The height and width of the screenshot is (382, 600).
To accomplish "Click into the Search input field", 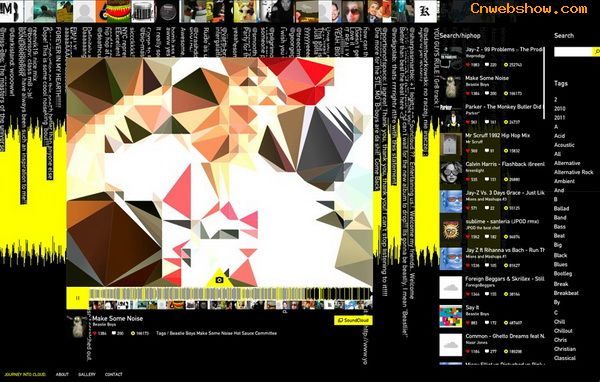I will (x=573, y=52).
